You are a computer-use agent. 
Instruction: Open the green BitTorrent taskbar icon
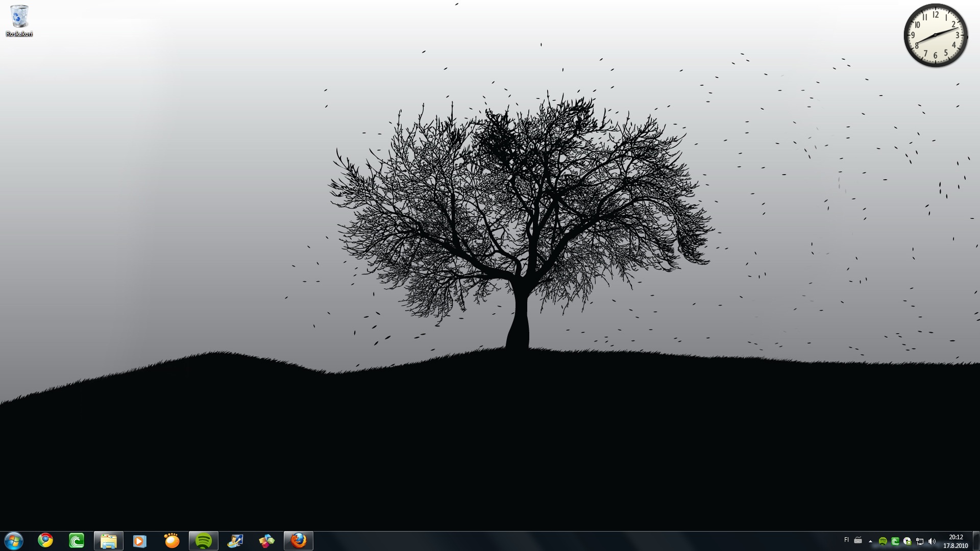(x=77, y=540)
